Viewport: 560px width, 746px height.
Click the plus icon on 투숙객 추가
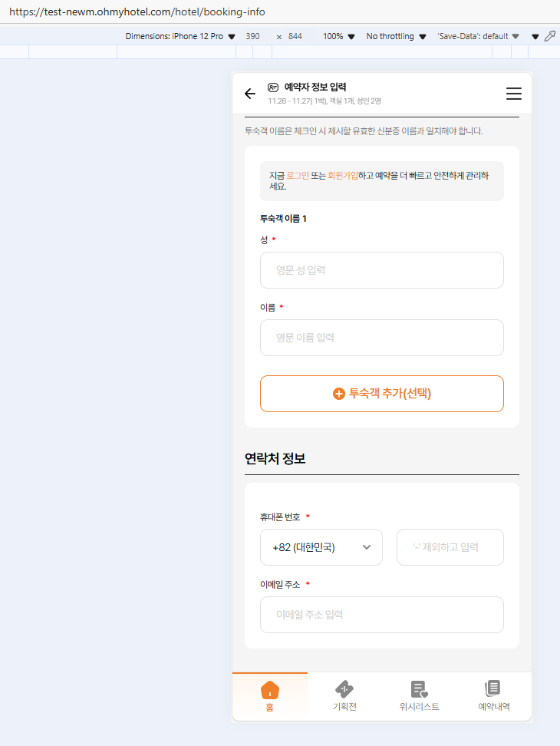tap(339, 394)
